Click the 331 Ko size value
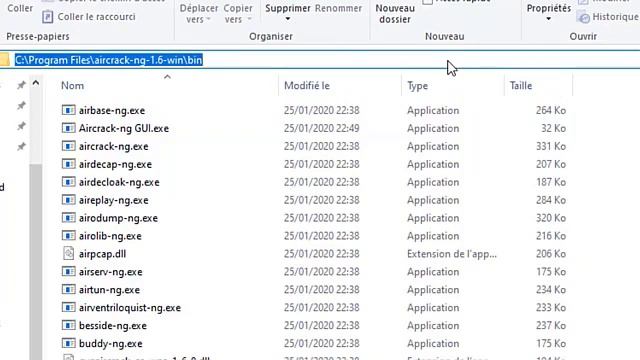 [x=551, y=147]
